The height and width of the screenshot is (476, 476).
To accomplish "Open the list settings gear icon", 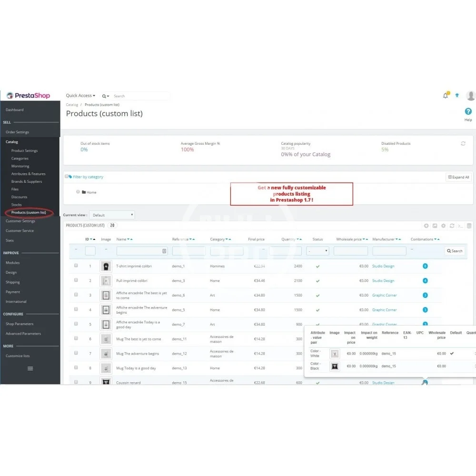I will pos(443,226).
